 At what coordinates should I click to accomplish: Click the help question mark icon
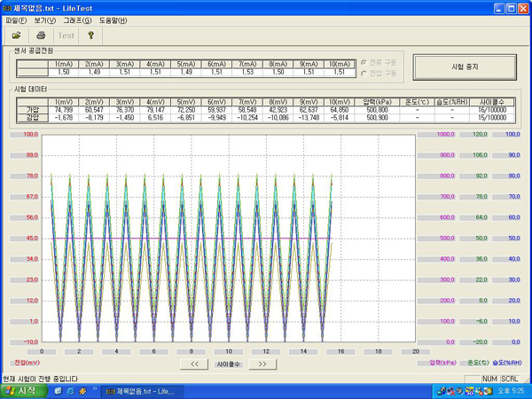pyautogui.click(x=90, y=35)
